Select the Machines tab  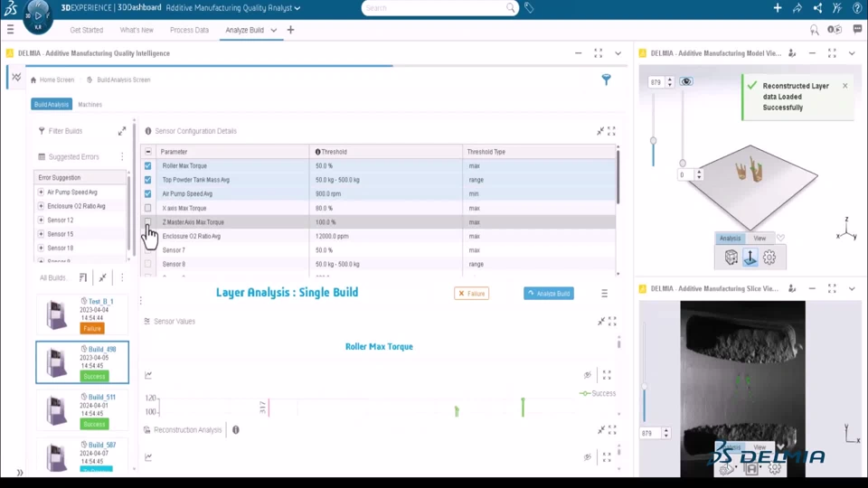point(90,104)
